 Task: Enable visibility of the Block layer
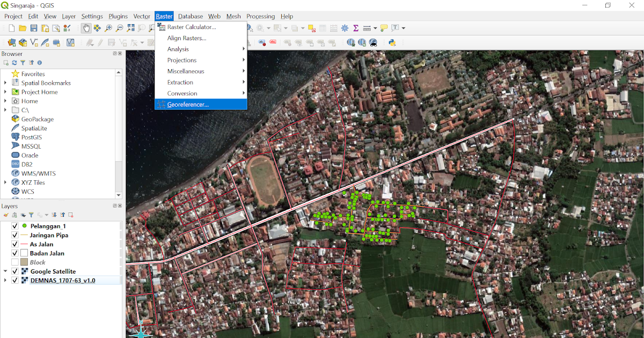[x=15, y=262]
